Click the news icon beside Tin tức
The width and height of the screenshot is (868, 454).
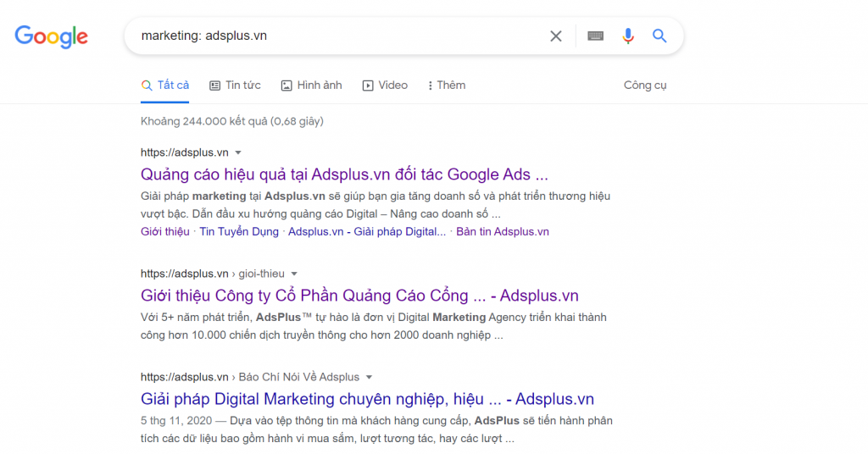click(214, 86)
